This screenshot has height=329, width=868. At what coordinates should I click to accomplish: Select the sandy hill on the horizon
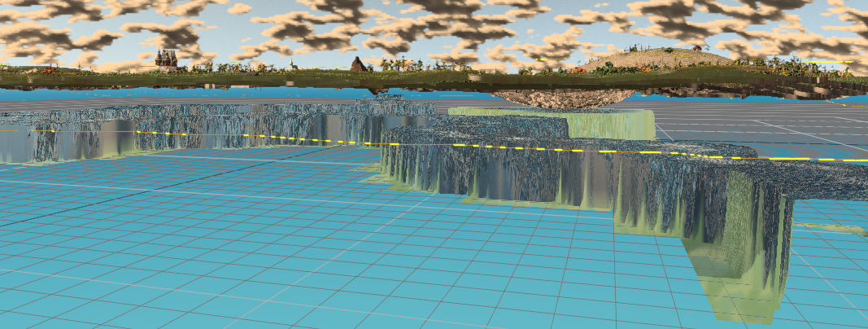coord(659,59)
